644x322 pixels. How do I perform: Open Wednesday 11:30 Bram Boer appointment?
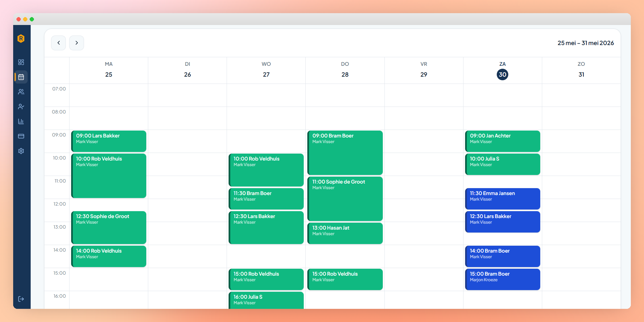point(266,199)
